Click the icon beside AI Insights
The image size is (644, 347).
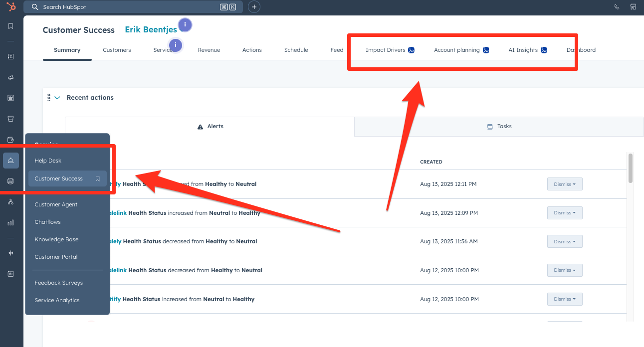coord(544,50)
